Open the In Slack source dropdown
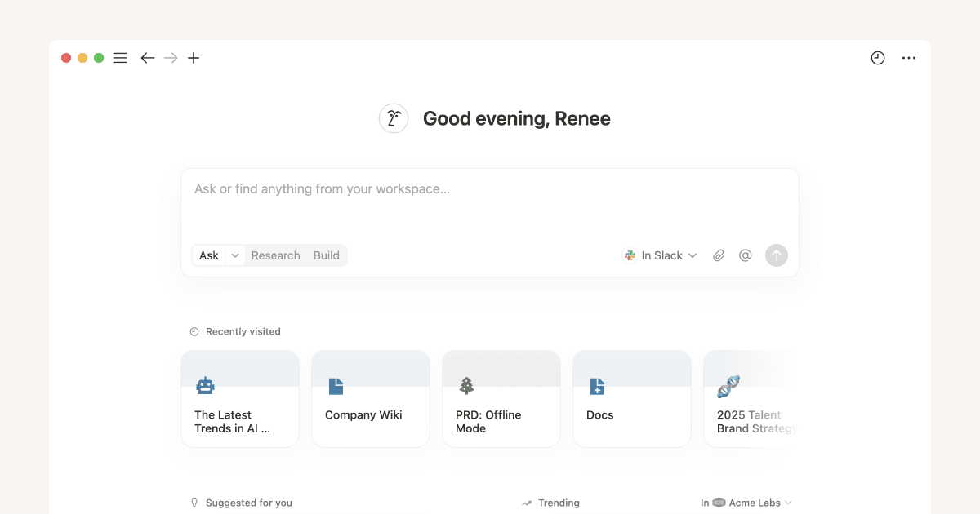980x514 pixels. coord(661,255)
